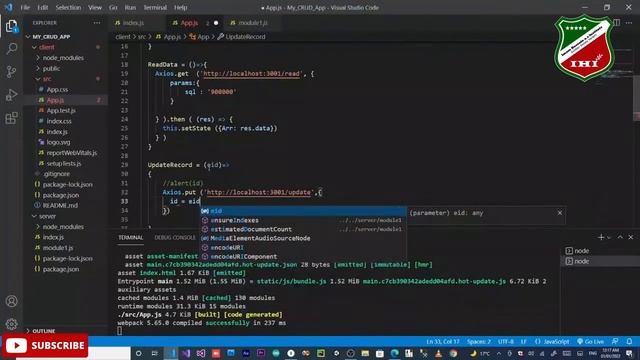640x360 pixels.
Task: Open logo.svg in explorer
Action: point(58,142)
